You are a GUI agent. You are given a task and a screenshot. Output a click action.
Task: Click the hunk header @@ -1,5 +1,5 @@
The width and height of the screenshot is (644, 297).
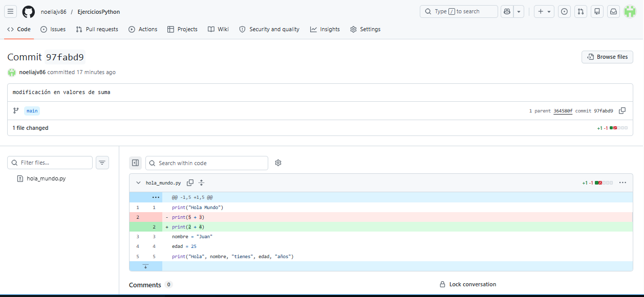pos(192,197)
